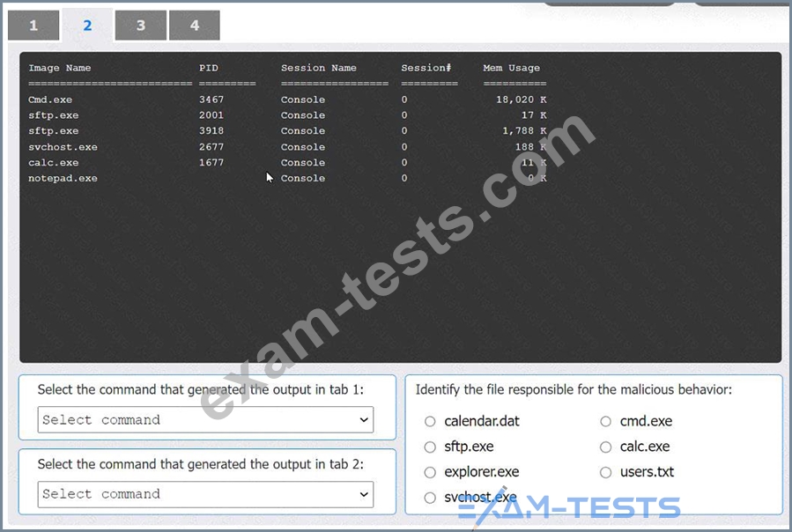This screenshot has height=532, width=792.
Task: Choose sftp.exe as the malicious file
Action: tap(430, 447)
